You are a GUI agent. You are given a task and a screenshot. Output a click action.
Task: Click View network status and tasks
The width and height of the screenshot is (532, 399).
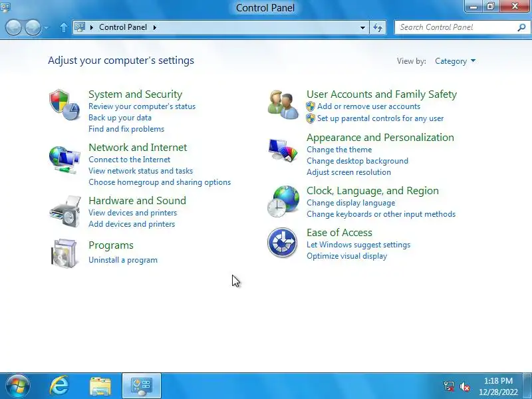coord(140,171)
